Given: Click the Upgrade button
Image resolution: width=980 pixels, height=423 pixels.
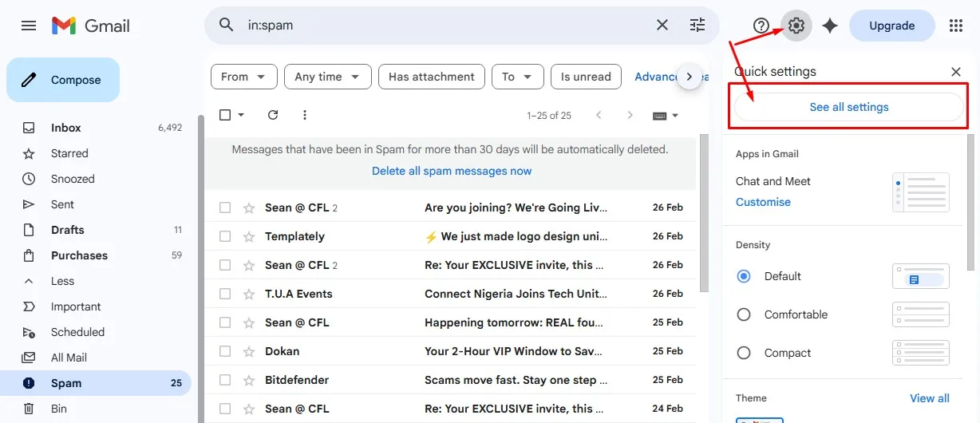Looking at the screenshot, I should tap(892, 26).
